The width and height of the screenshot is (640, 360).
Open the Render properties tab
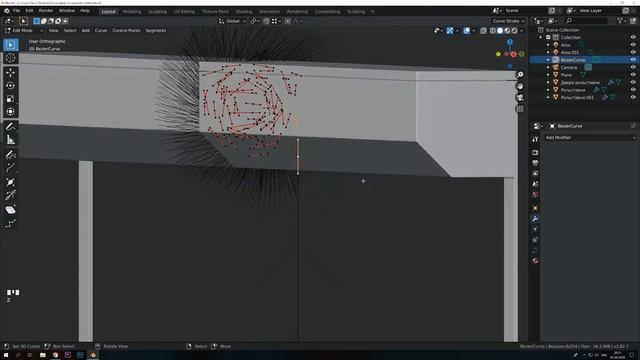535,153
